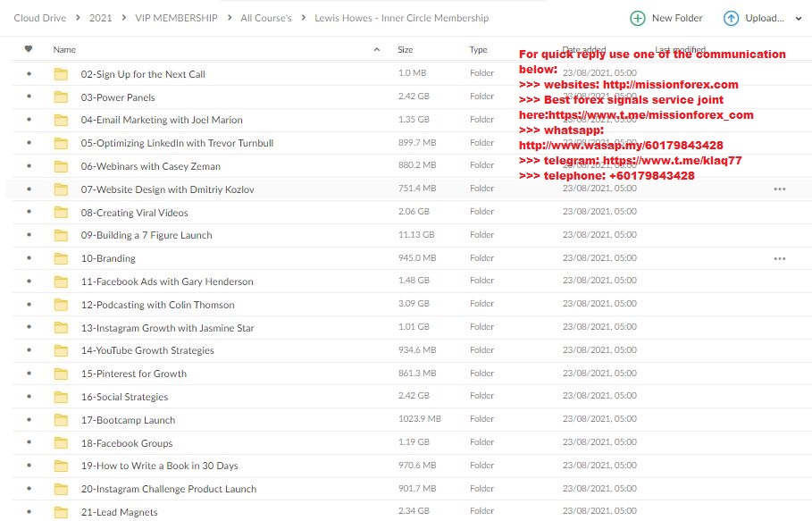
Task: Toggle favorite dot for 03-Power Panels
Action: [29, 97]
